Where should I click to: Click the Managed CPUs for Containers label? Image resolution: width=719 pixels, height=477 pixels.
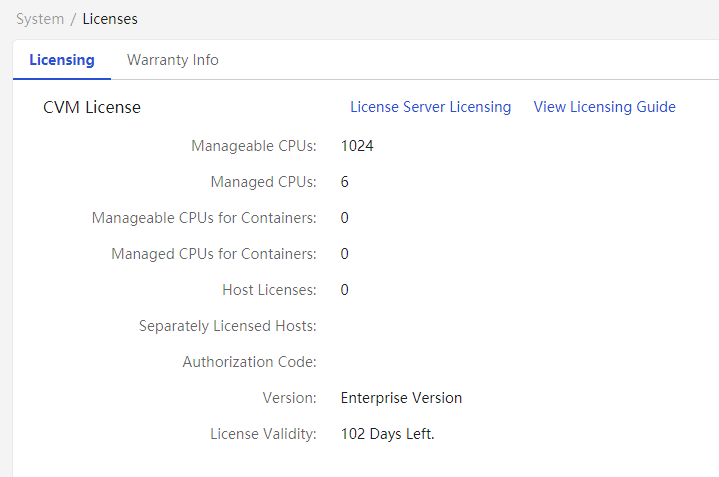[x=214, y=254]
